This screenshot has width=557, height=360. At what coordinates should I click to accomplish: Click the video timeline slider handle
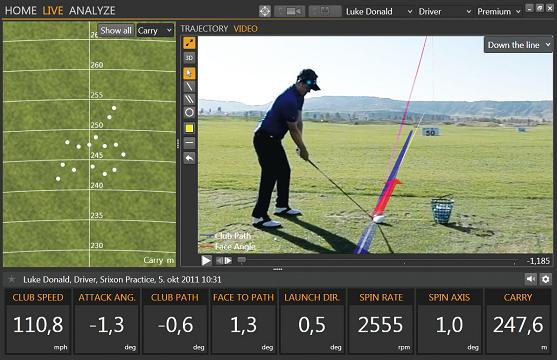click(x=242, y=260)
